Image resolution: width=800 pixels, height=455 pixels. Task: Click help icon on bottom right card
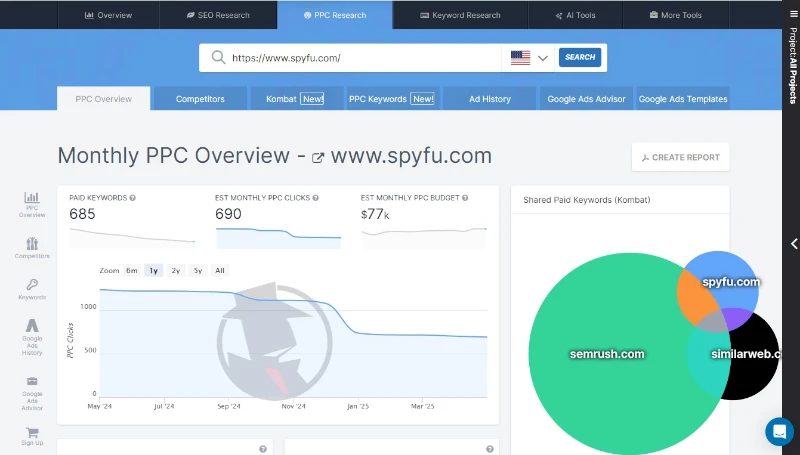click(490, 449)
